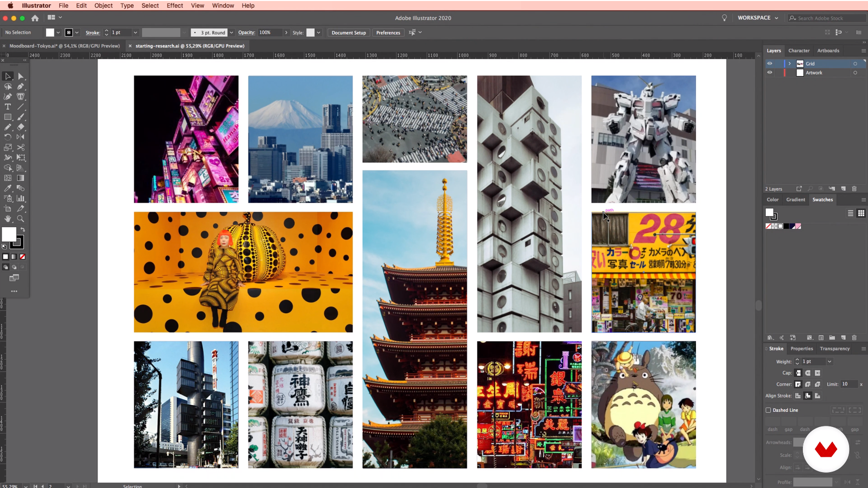Click the Home icon in top bar
Image resolution: width=868 pixels, height=488 pixels.
(35, 18)
